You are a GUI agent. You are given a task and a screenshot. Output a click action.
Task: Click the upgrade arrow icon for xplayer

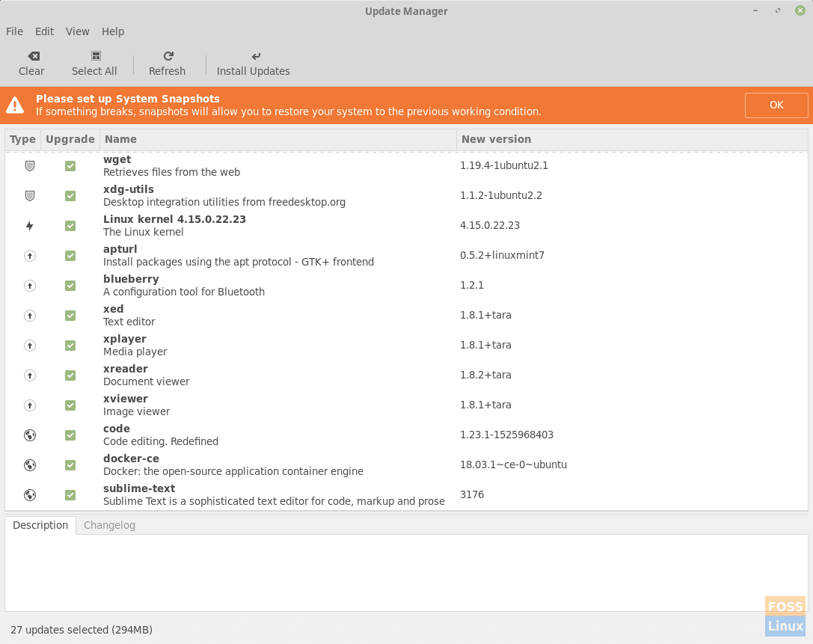click(x=30, y=346)
